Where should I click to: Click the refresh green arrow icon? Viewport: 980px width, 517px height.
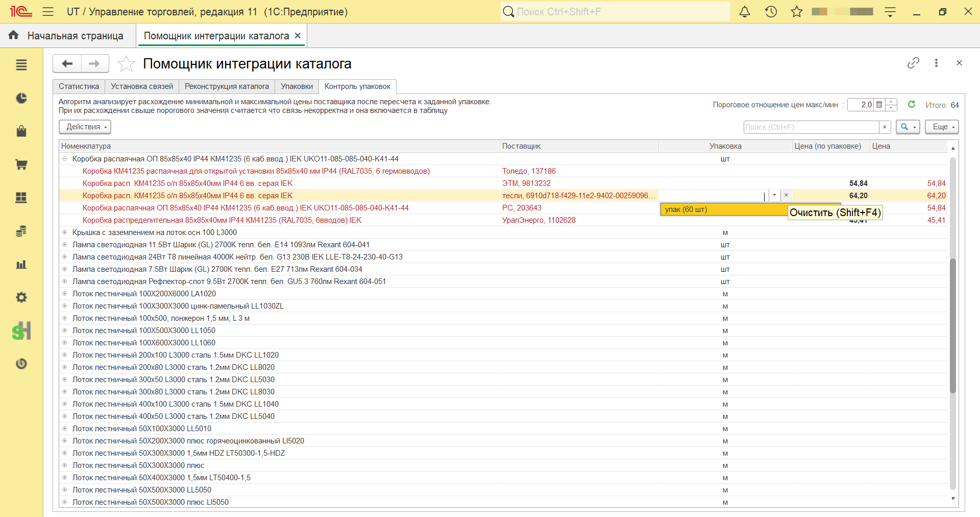pyautogui.click(x=912, y=104)
